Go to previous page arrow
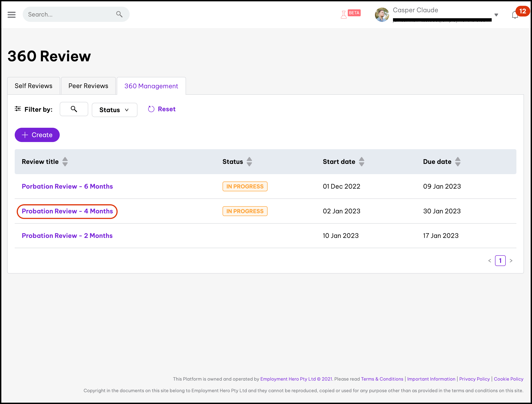This screenshot has height=404, width=532. pyautogui.click(x=490, y=260)
